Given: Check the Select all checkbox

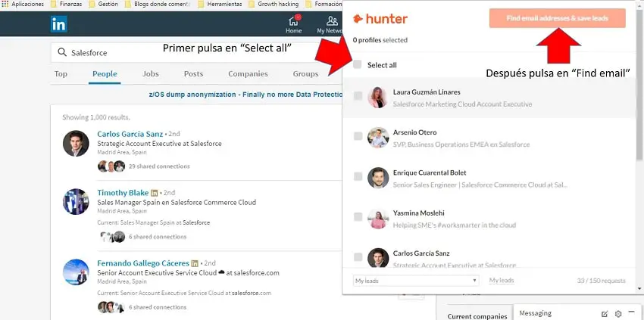Looking at the screenshot, I should tap(358, 64).
